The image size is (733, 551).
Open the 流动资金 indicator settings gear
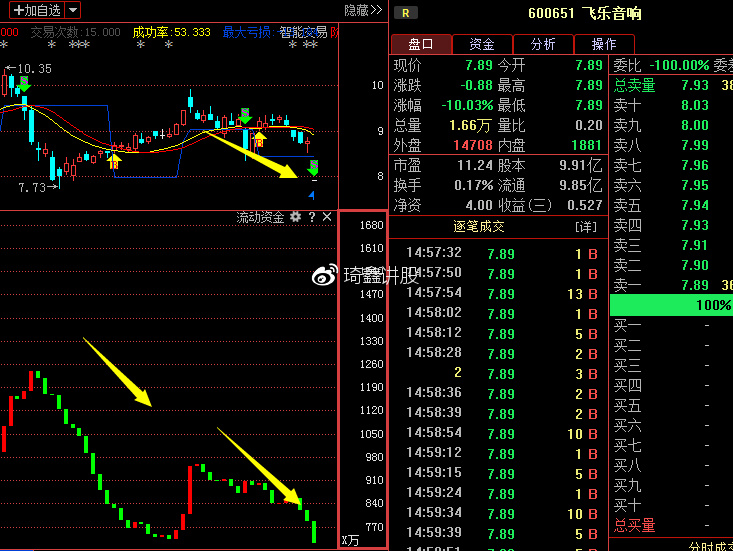pos(295,217)
